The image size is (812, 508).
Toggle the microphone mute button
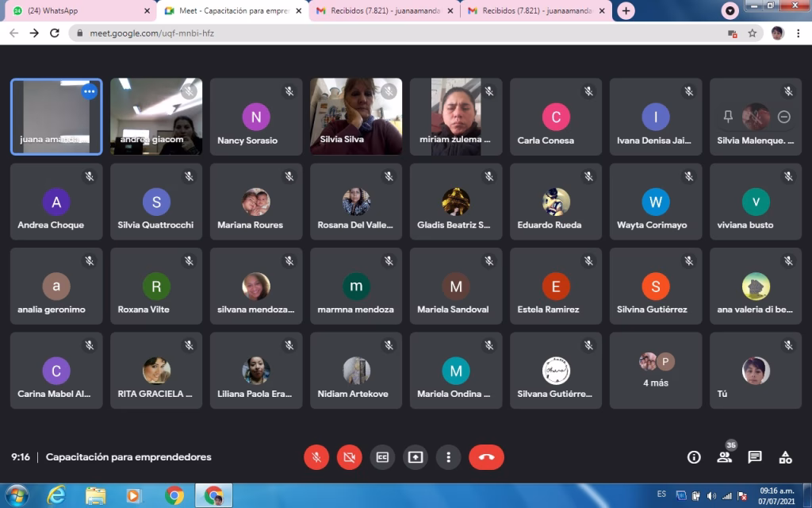(316, 457)
